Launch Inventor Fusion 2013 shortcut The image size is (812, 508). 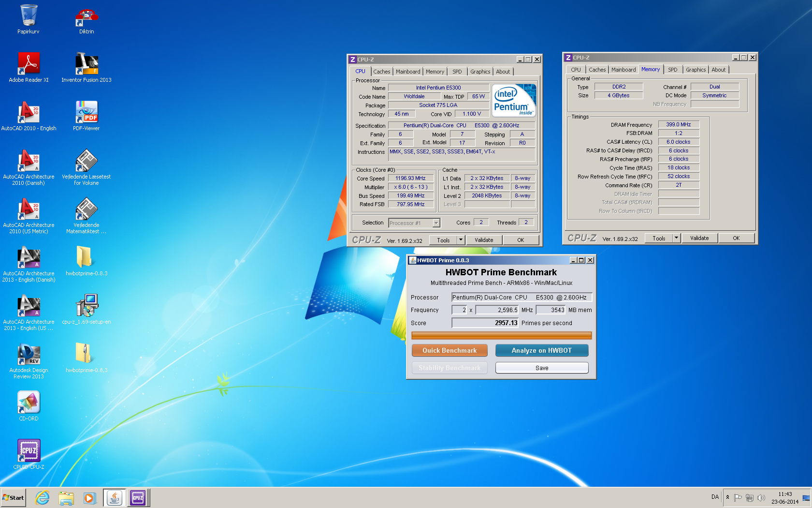[x=87, y=68]
